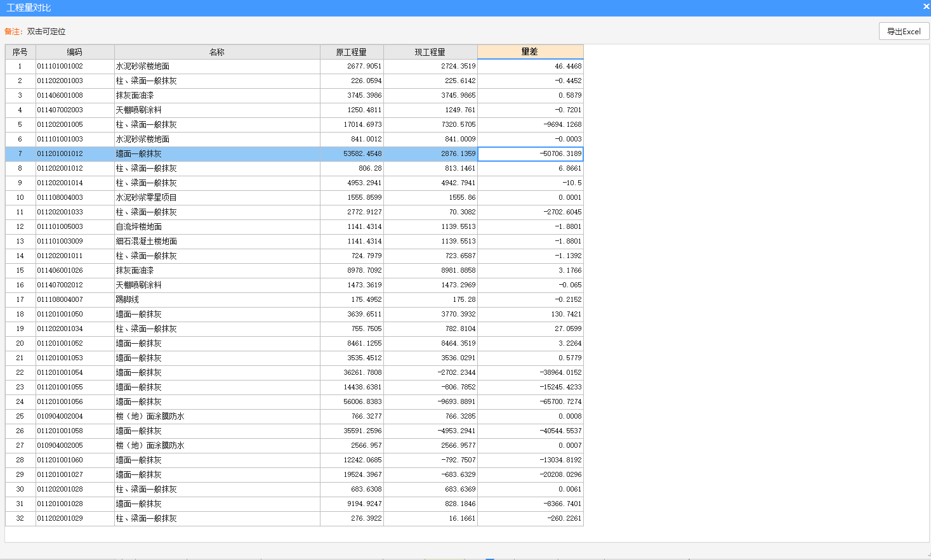
Task: Click the difference value -0.065
Action: pos(531,285)
